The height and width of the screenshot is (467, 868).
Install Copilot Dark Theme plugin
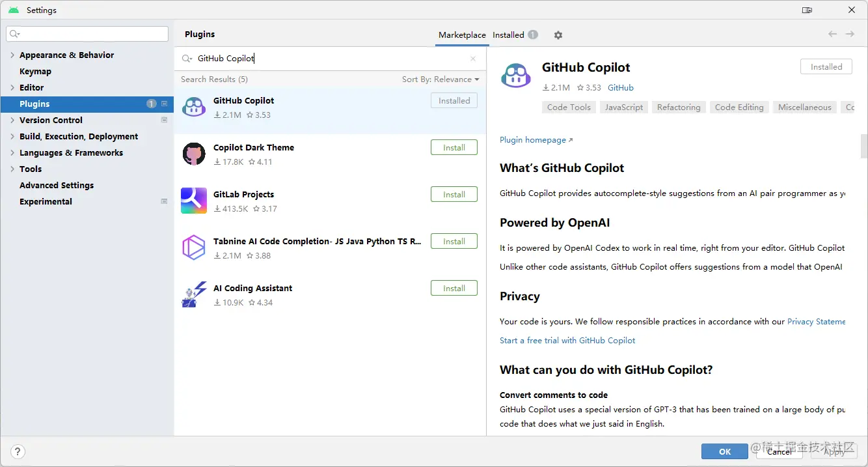click(454, 147)
